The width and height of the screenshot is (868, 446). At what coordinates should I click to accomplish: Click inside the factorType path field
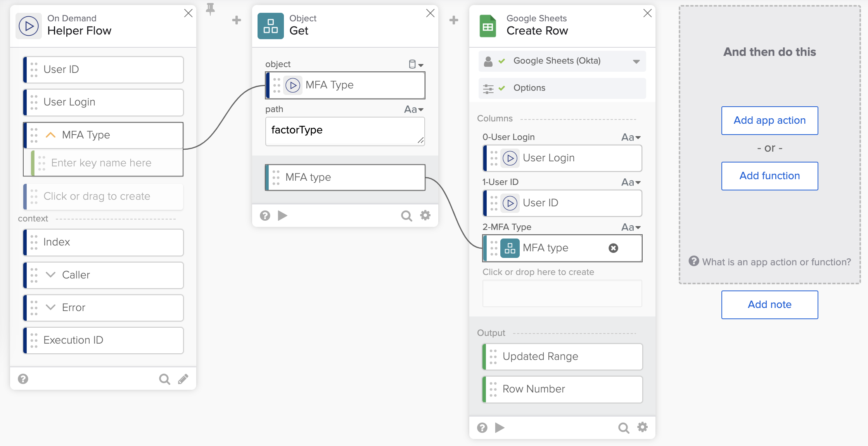click(x=344, y=131)
